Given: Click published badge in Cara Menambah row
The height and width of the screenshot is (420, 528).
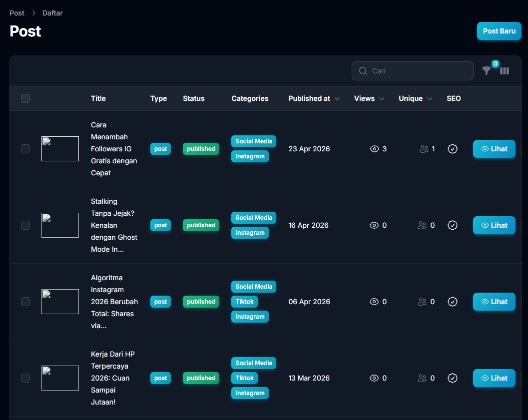Looking at the screenshot, I should click(201, 149).
